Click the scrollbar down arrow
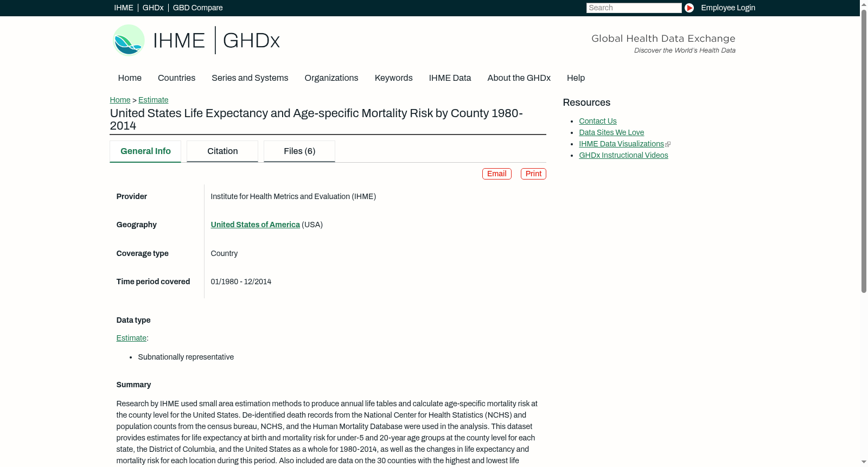This screenshot has height=467, width=868. 864,463
